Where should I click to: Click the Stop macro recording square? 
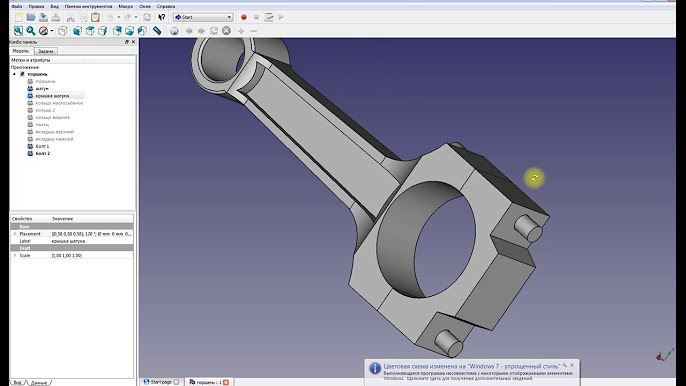(256, 17)
